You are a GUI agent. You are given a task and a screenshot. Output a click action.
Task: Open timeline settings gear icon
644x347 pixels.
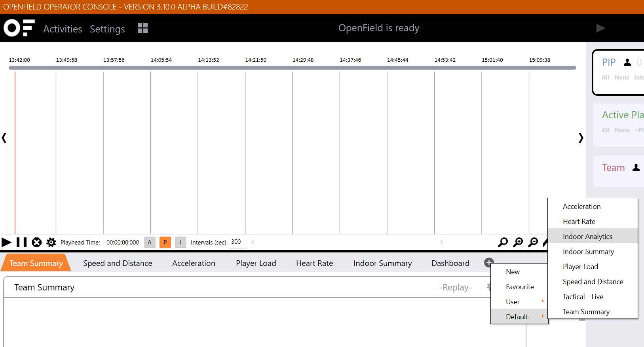[51, 242]
